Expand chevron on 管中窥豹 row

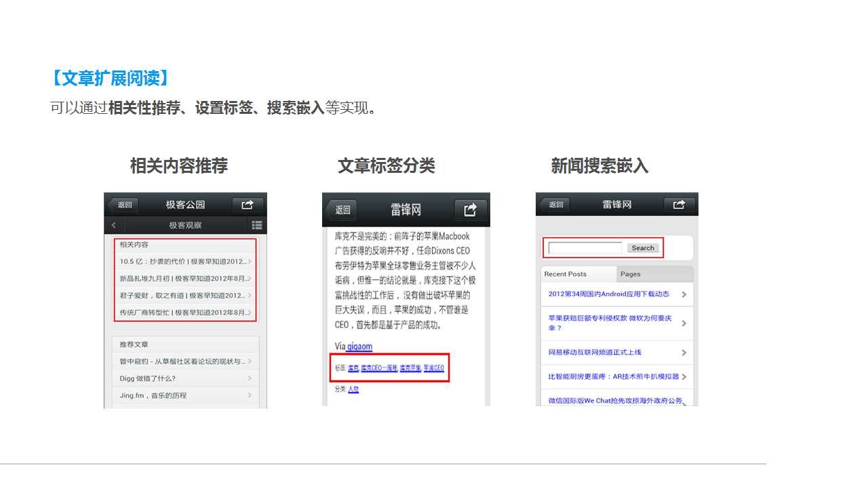(x=250, y=361)
